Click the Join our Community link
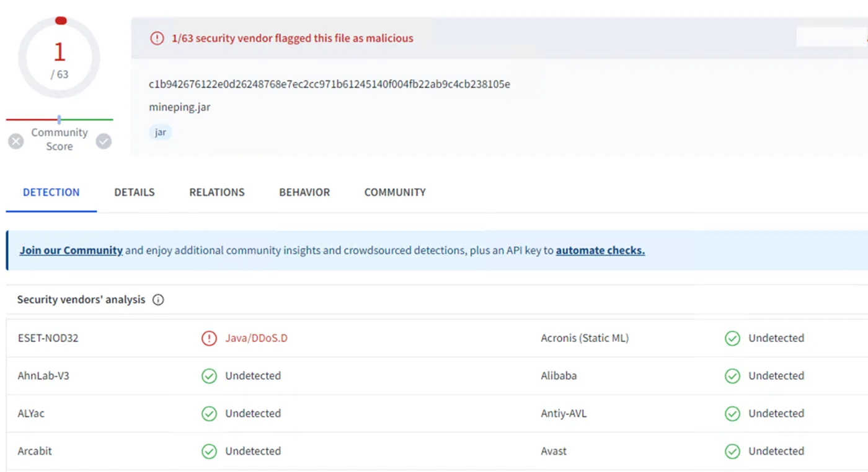 71,251
